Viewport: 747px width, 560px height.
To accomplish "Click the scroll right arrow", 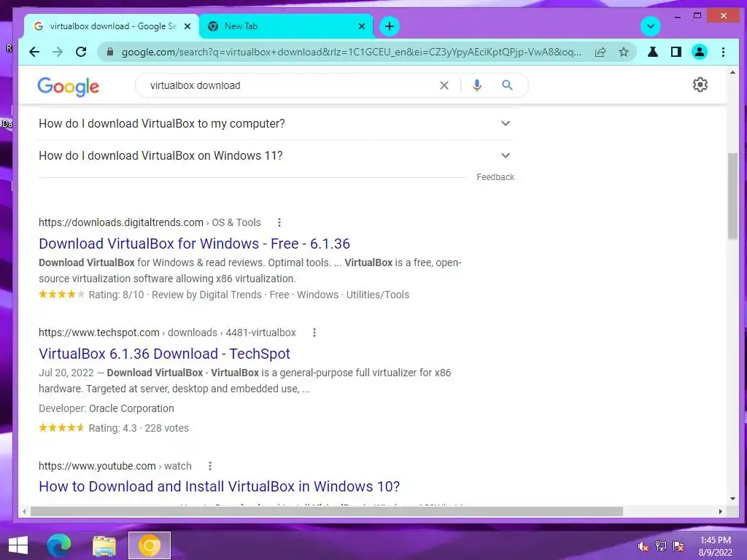I will point(720,511).
